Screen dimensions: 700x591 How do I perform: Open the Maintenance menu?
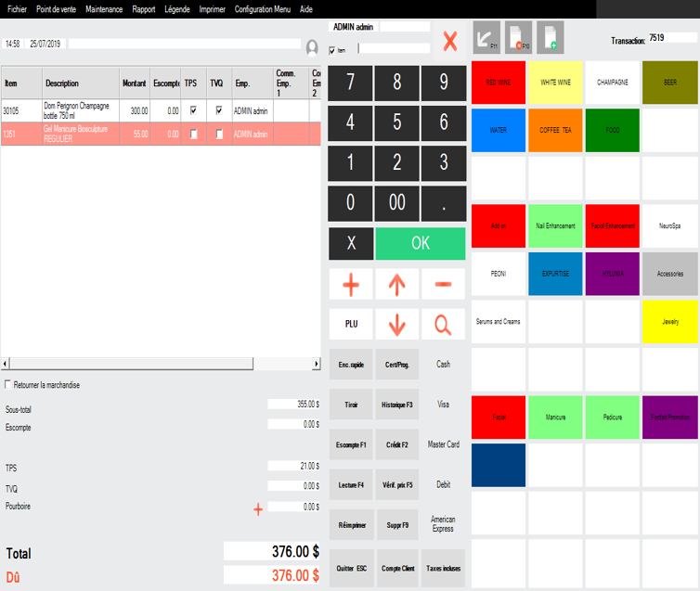[104, 9]
